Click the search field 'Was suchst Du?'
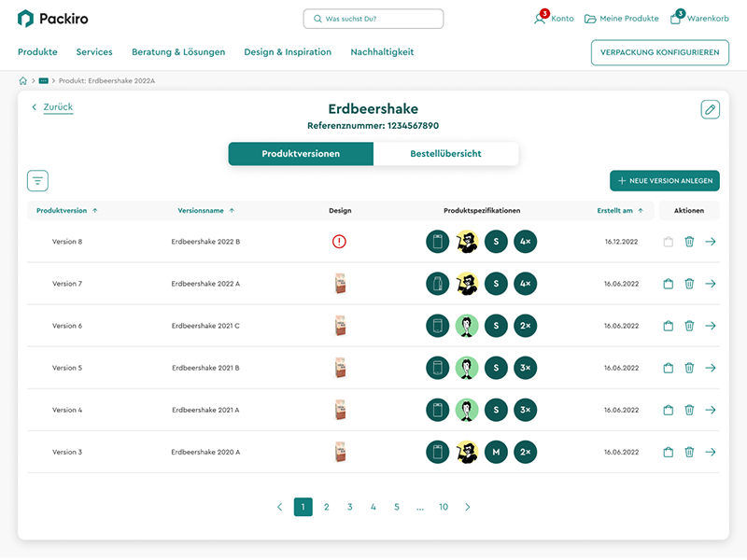The image size is (747, 560). pyautogui.click(x=373, y=19)
